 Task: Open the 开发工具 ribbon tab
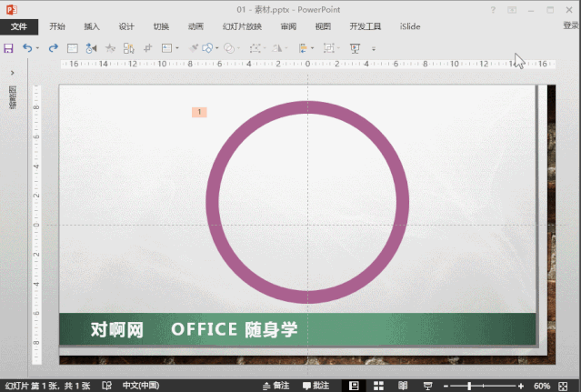[366, 26]
